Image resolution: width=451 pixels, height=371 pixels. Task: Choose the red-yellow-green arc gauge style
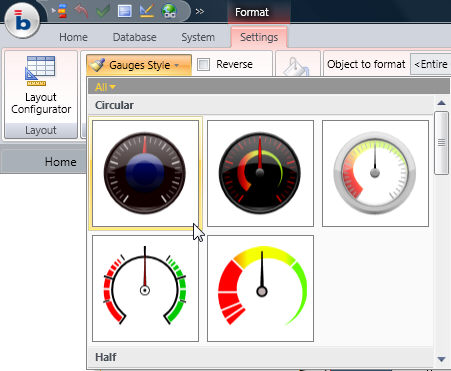[x=260, y=288]
